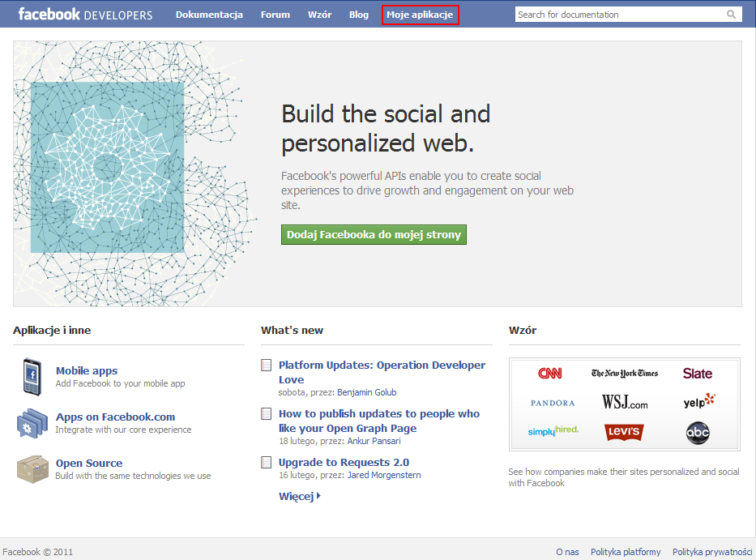Viewport: 756px width, 560px height.
Task: Open the Forum menu item
Action: (275, 15)
